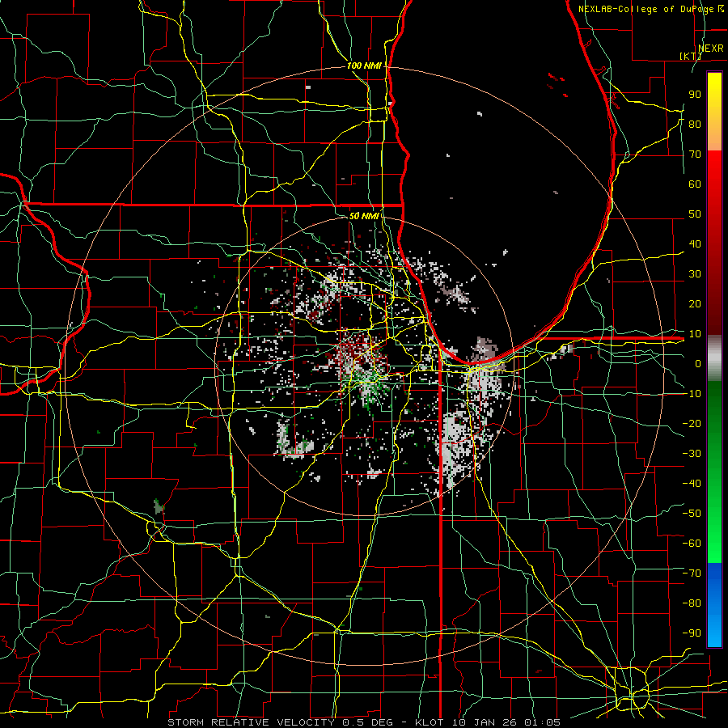Image resolution: width=728 pixels, height=728 pixels.
Task: Click the -20 value on velocity scale
Action: [692, 423]
